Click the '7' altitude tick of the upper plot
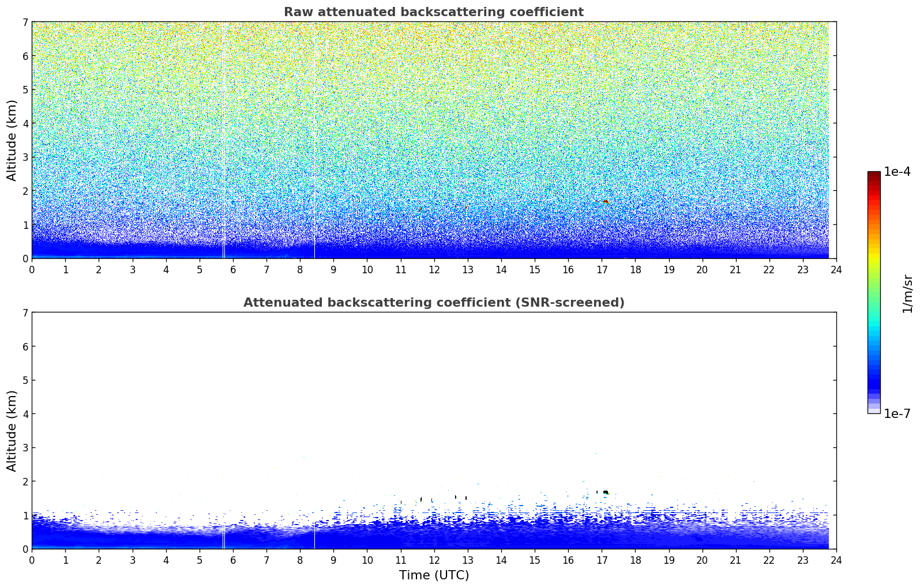Viewport: 920px width, 588px height. (25, 22)
